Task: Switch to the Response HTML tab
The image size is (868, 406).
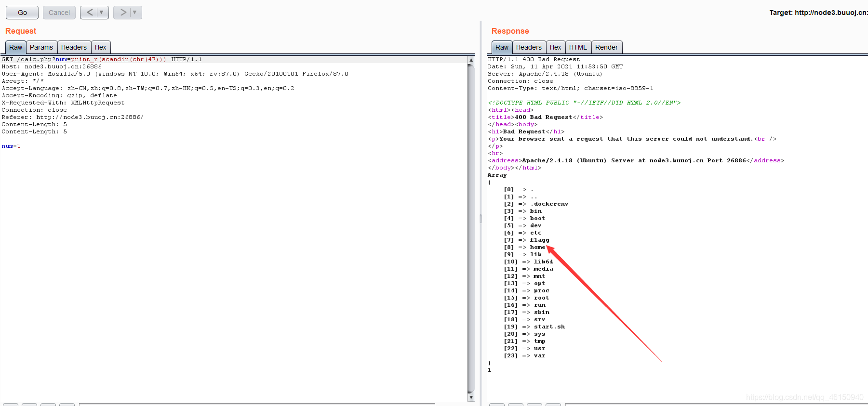Action: tap(578, 47)
